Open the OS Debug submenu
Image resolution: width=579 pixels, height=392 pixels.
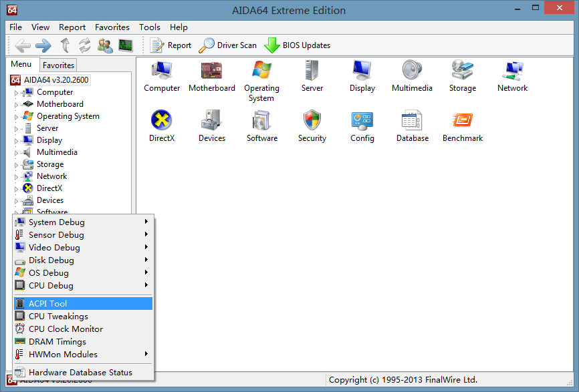coord(83,273)
